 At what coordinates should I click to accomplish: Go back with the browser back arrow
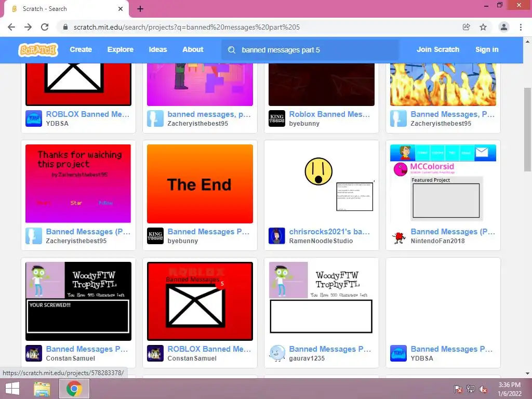coord(11,27)
